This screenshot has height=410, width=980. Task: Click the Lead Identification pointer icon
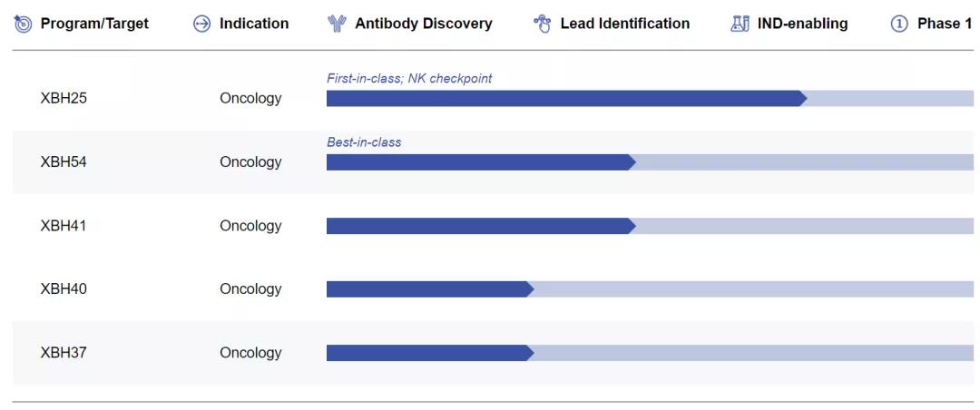[543, 24]
